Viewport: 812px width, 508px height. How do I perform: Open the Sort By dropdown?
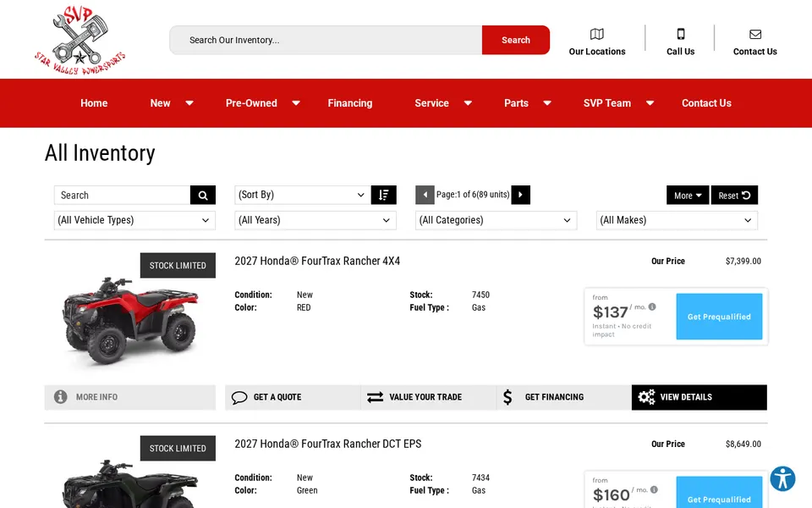coord(303,195)
